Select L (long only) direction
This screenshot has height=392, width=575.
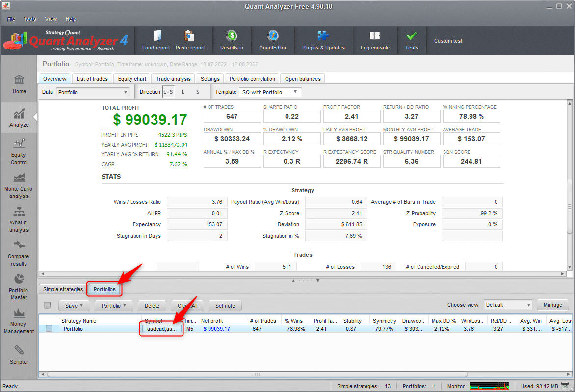[x=183, y=92]
